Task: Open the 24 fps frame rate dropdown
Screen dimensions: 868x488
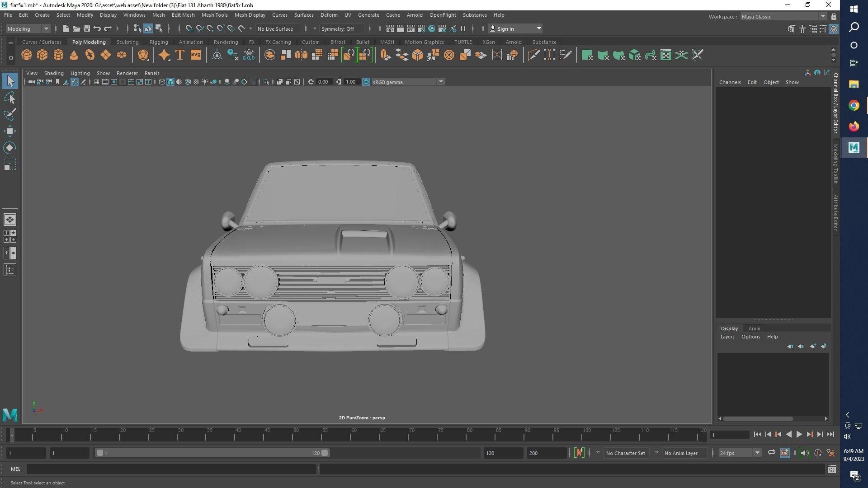Action: pyautogui.click(x=740, y=453)
